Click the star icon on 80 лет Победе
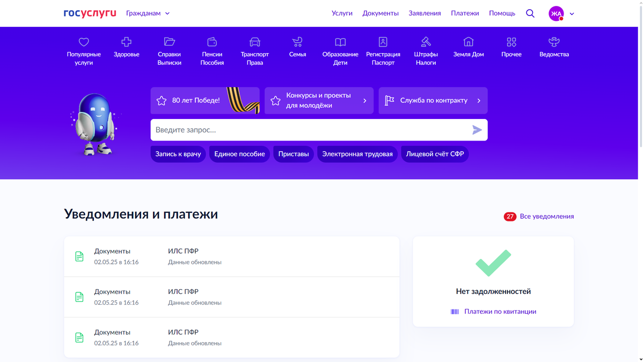Image resolution: width=644 pixels, height=362 pixels. (x=162, y=100)
